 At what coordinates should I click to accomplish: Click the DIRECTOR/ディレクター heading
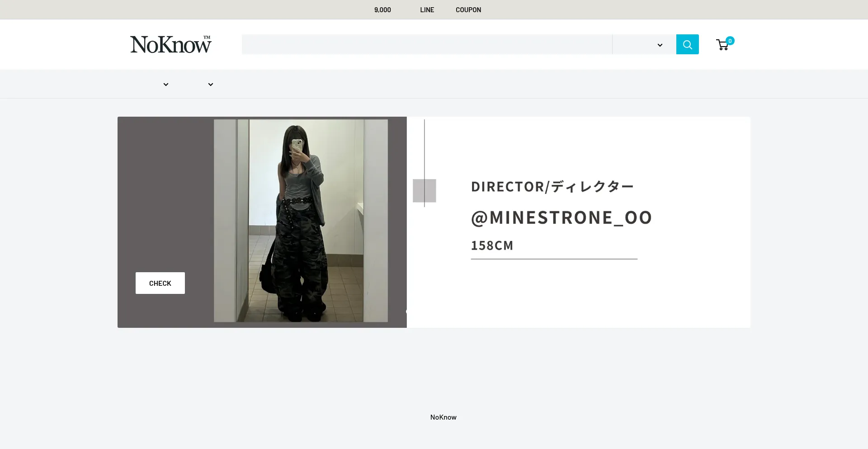pyautogui.click(x=552, y=186)
